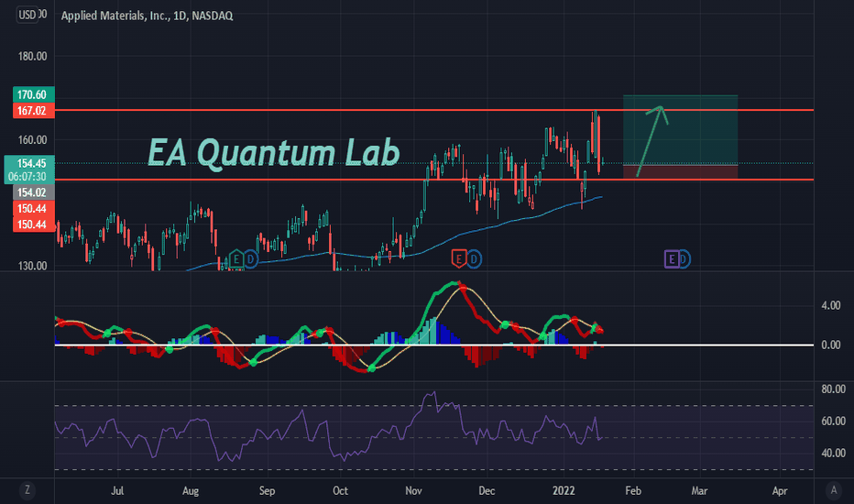Open the upcoming dividend D marker near March
Viewport: 854px width, 504px height.
pos(684,258)
